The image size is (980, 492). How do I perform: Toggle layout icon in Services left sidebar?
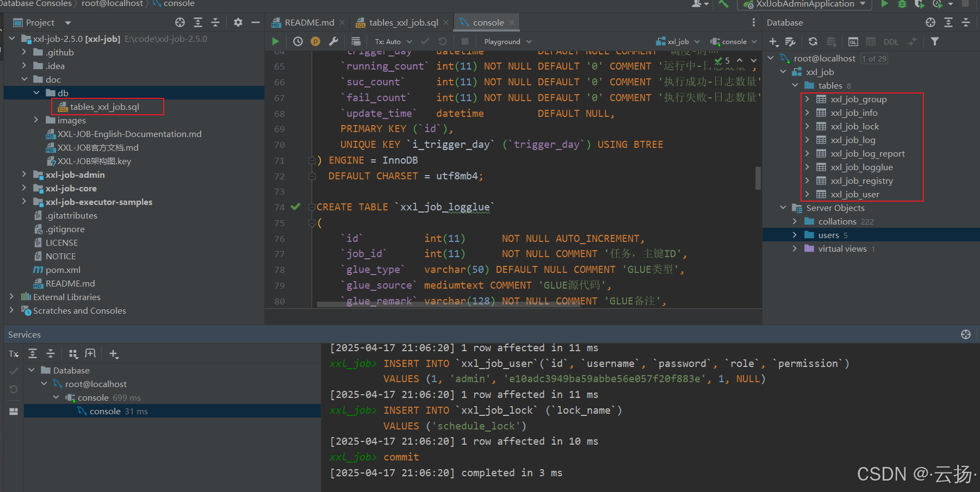[14, 412]
